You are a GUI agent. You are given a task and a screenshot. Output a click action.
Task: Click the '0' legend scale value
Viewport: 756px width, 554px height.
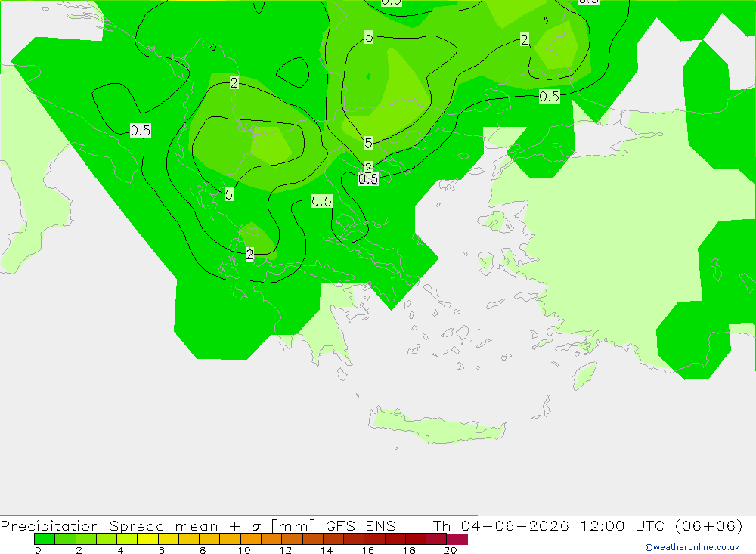point(38,550)
